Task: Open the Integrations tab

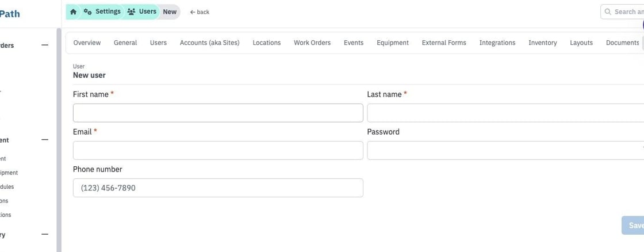Action: (497, 43)
